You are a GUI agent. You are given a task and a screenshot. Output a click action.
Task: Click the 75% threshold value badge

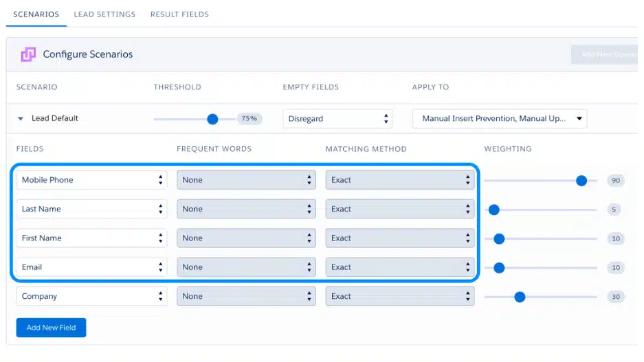[x=249, y=119]
